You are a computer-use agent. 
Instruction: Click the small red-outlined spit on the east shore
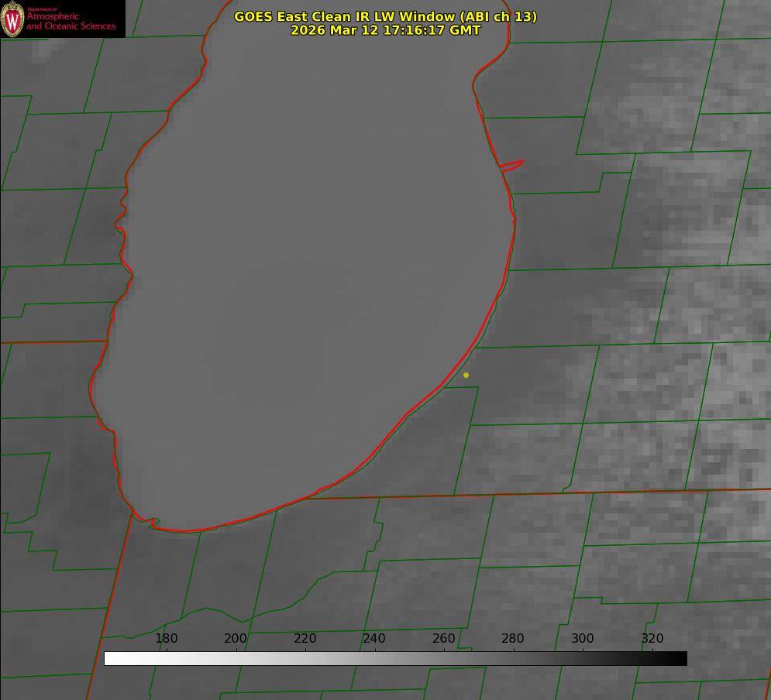pyautogui.click(x=513, y=165)
